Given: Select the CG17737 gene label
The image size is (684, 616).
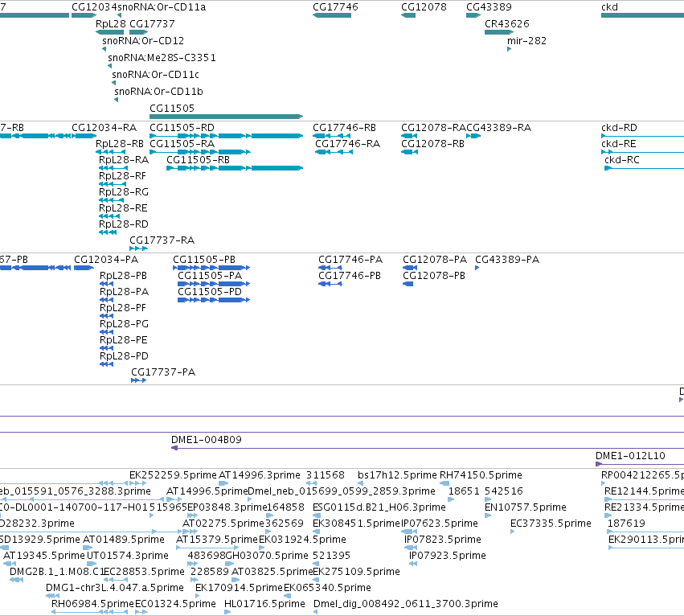Looking at the screenshot, I should [152, 23].
